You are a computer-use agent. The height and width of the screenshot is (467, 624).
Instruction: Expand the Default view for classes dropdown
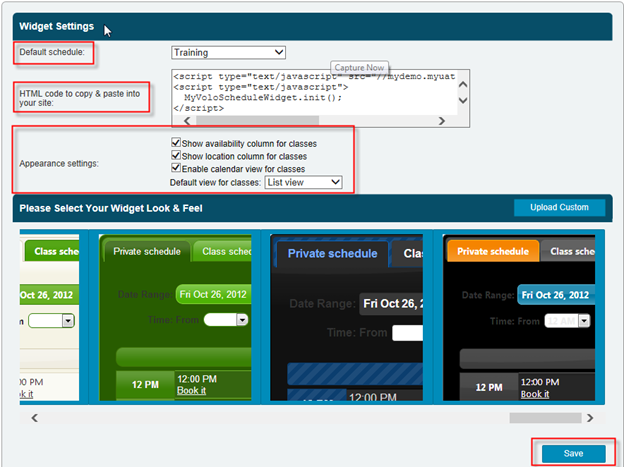tap(303, 183)
